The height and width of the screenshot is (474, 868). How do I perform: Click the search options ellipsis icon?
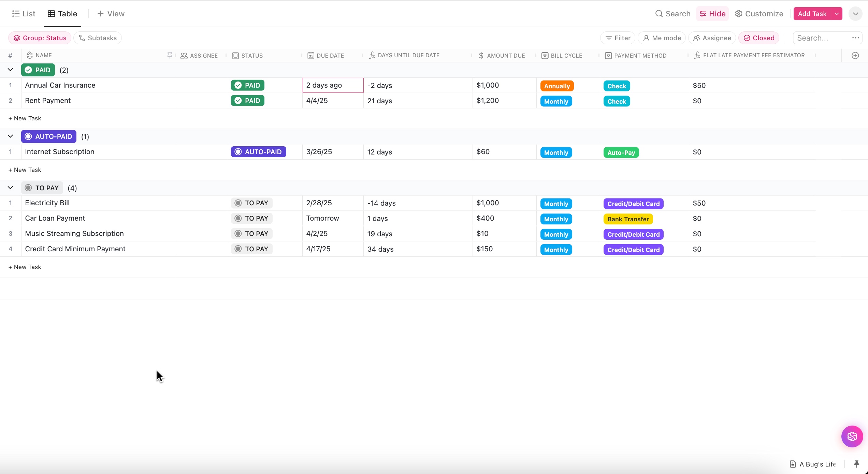855,38
